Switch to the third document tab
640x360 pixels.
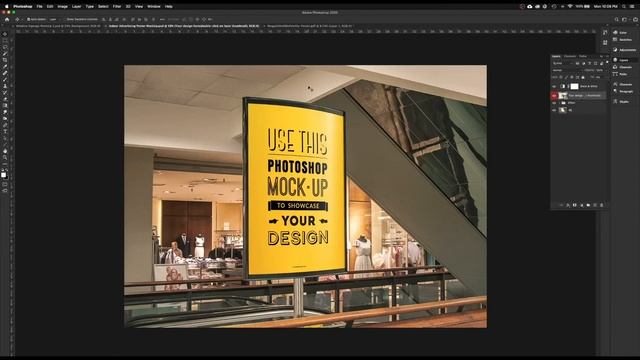pos(309,26)
